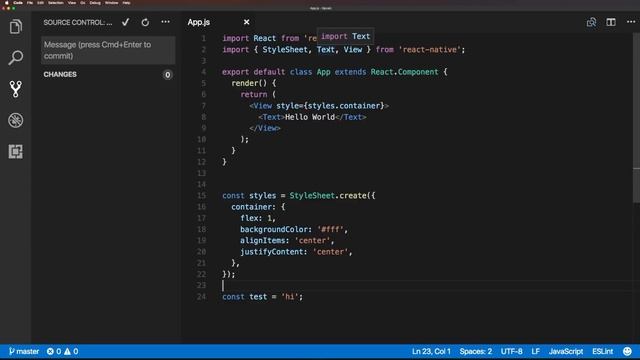
Task: Click 'backgroundColor' on line 18
Action: (273, 229)
